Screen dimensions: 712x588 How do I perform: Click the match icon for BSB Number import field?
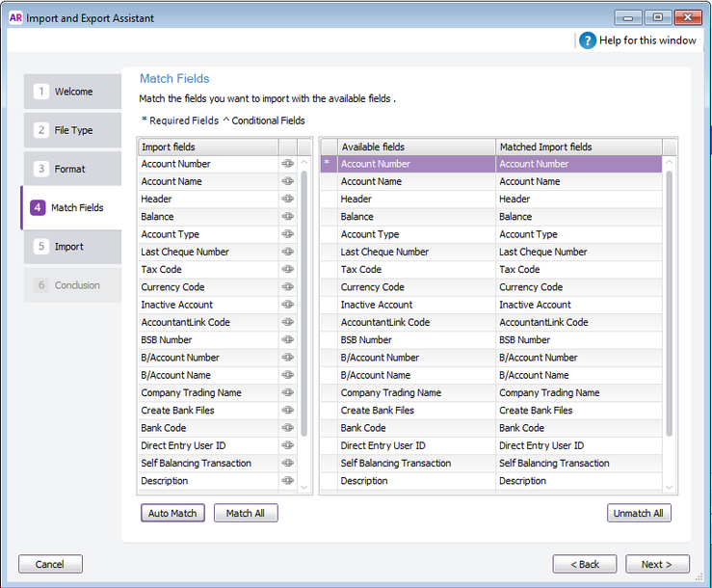[x=287, y=340]
